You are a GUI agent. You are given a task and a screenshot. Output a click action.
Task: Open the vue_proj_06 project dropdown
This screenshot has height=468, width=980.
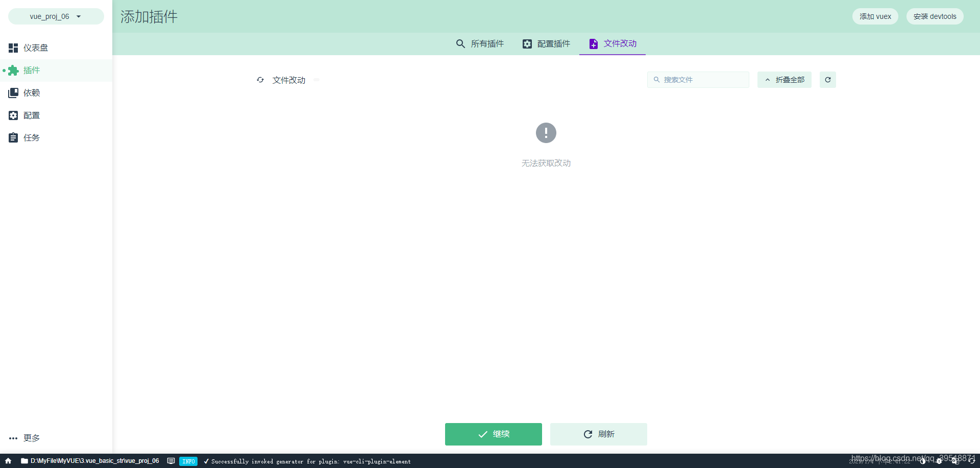pos(56,16)
